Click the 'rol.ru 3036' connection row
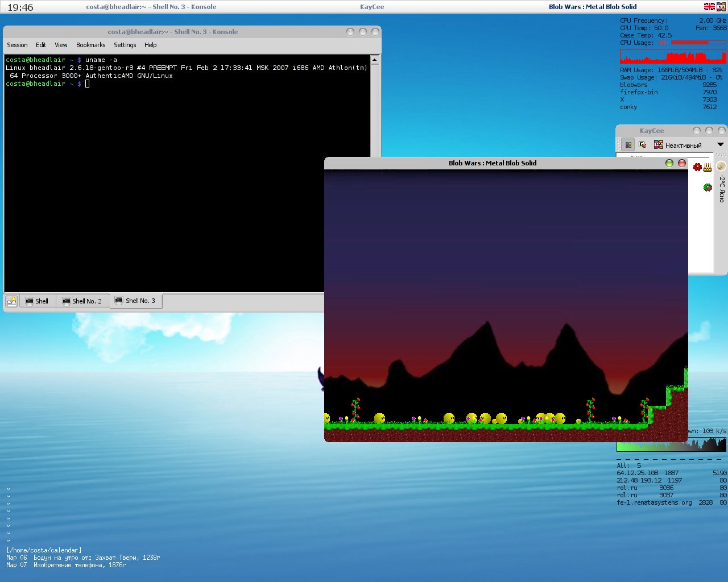 pos(672,488)
